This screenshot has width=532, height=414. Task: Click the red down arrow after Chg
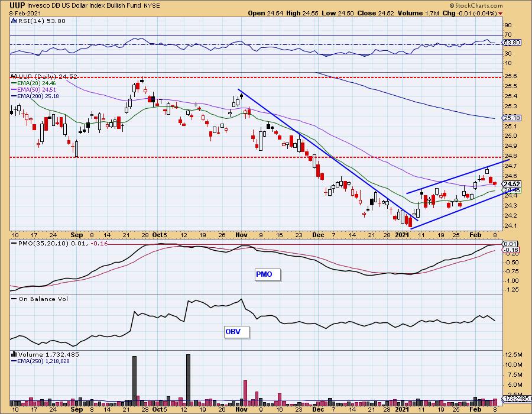pyautogui.click(x=501, y=14)
